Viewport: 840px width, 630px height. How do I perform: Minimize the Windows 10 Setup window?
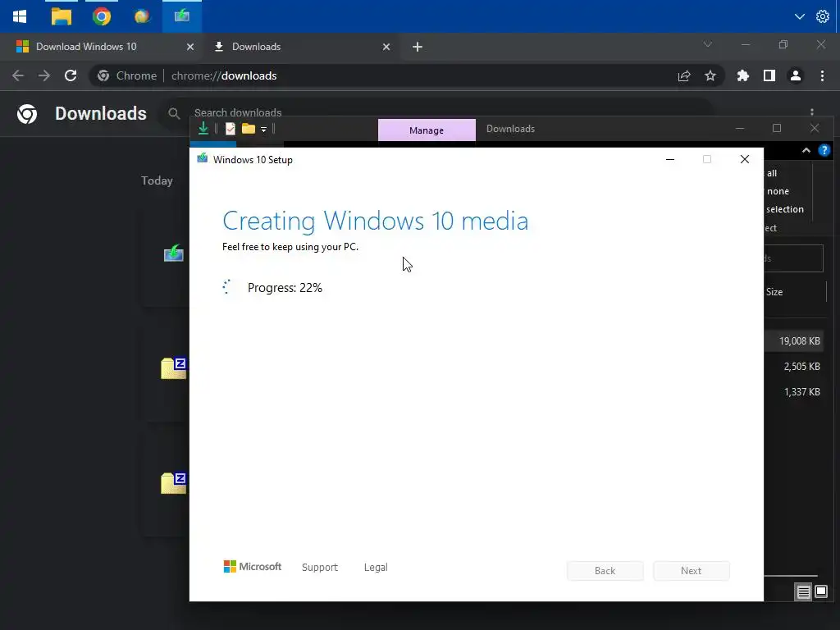click(x=669, y=159)
